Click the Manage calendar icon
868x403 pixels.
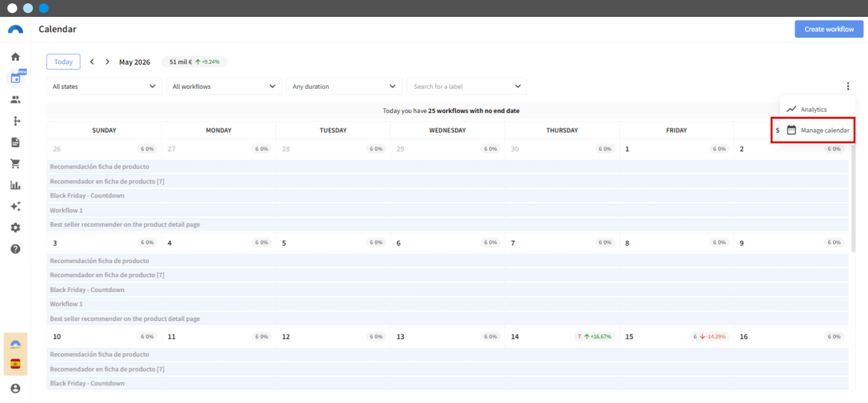791,130
